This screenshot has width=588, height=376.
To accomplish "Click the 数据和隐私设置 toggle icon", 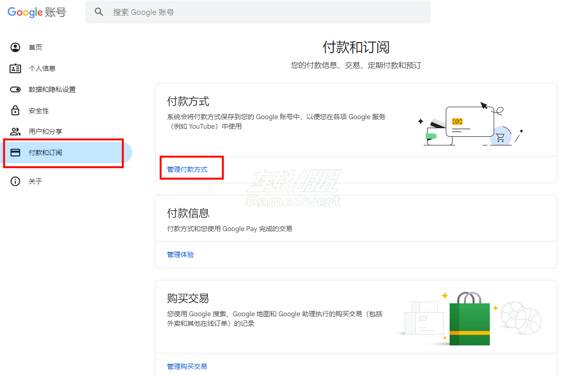I will (15, 89).
